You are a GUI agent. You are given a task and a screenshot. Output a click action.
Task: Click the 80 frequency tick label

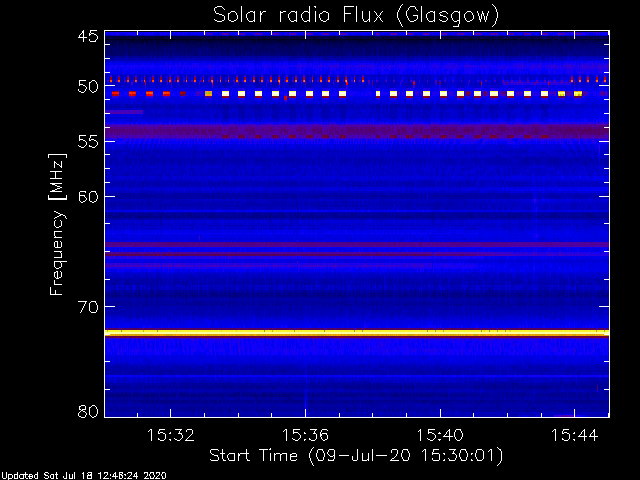coord(88,411)
